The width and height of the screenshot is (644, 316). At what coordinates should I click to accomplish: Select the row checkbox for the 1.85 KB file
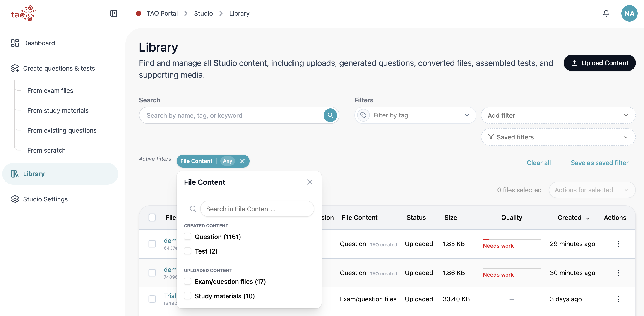[152, 244]
